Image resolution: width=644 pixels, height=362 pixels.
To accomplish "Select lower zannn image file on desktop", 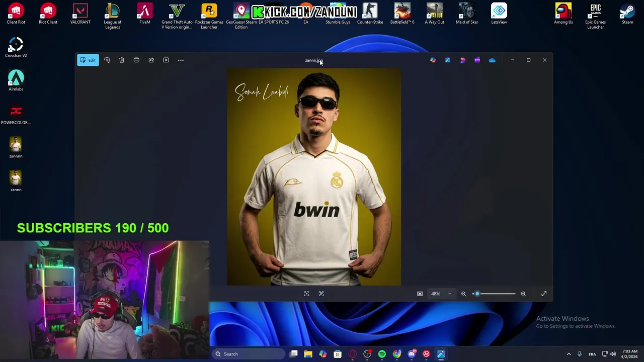I will (x=16, y=182).
